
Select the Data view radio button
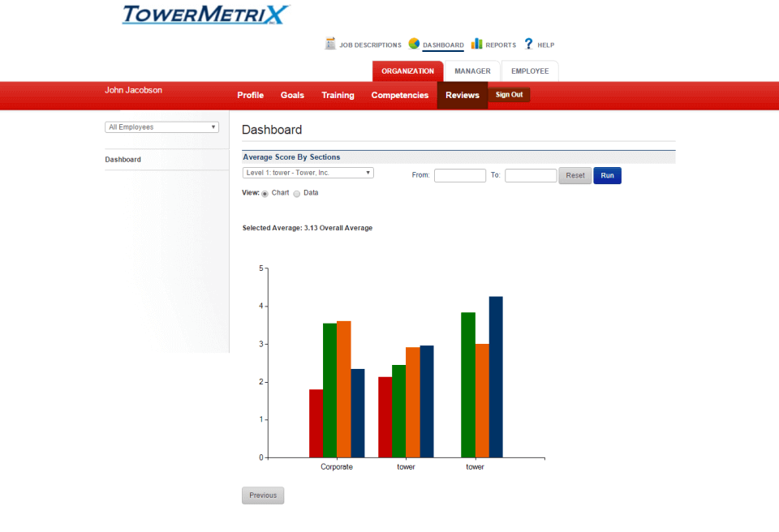[297, 193]
